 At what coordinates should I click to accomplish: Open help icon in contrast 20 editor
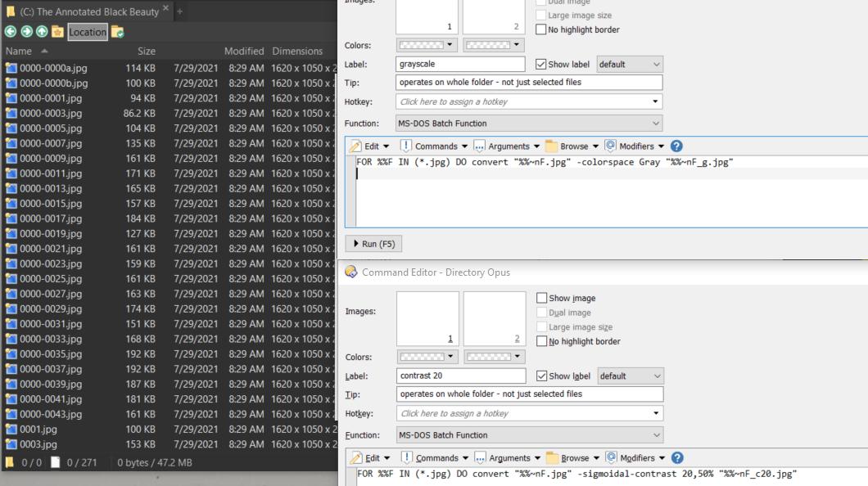[676, 458]
